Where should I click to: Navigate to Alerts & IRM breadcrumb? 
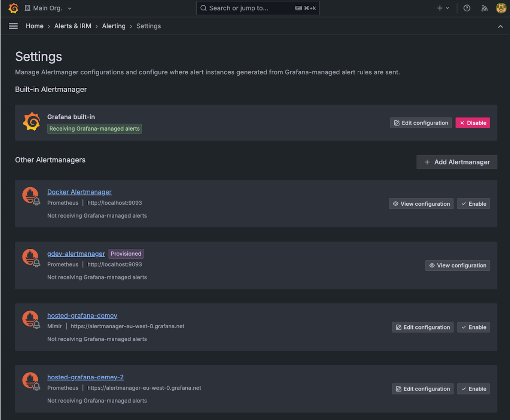point(73,26)
